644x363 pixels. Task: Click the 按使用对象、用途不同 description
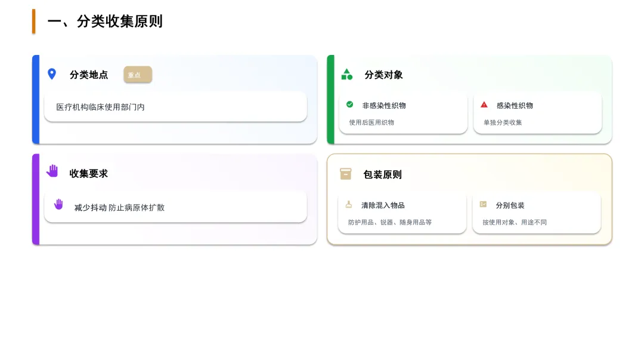[515, 222]
